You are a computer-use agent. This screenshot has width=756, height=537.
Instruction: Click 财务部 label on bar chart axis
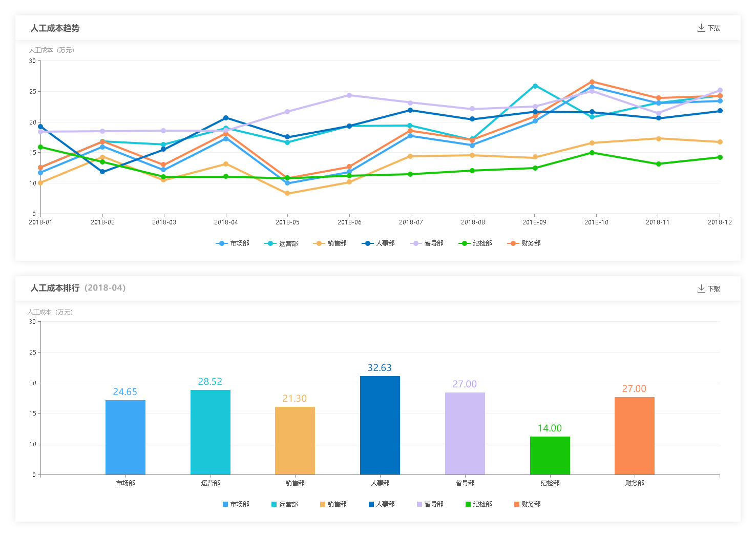click(635, 483)
